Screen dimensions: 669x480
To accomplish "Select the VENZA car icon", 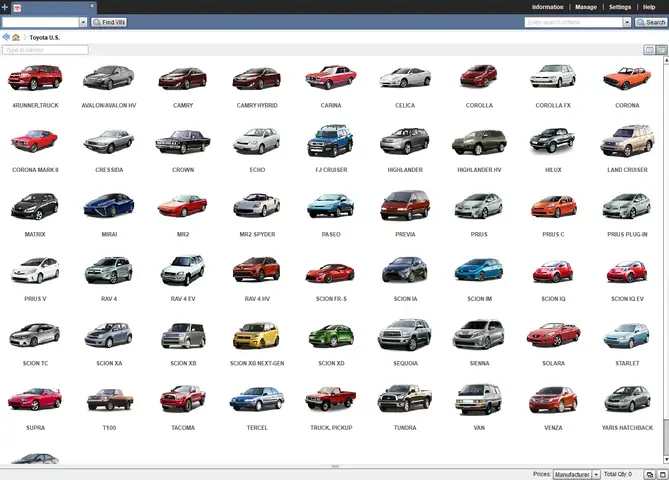I will pos(553,399).
